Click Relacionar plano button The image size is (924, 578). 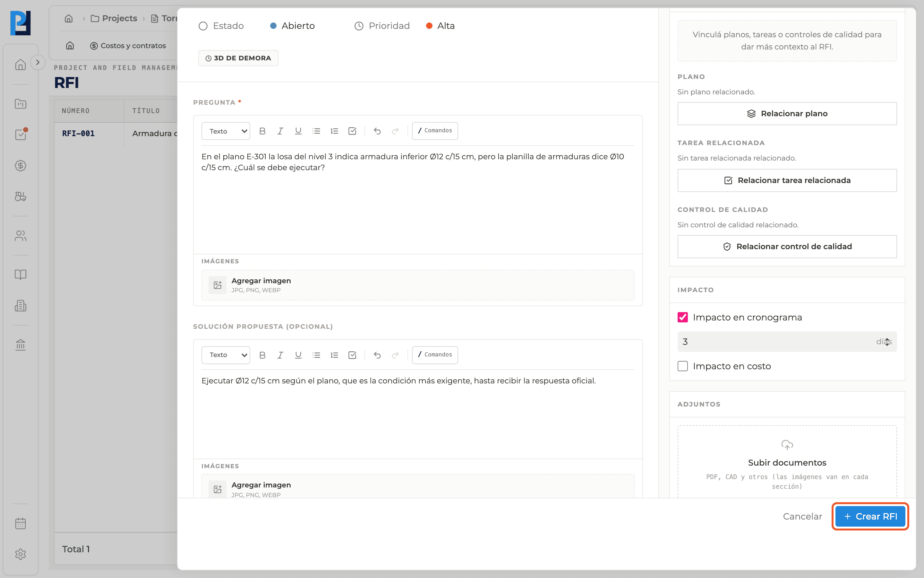787,114
